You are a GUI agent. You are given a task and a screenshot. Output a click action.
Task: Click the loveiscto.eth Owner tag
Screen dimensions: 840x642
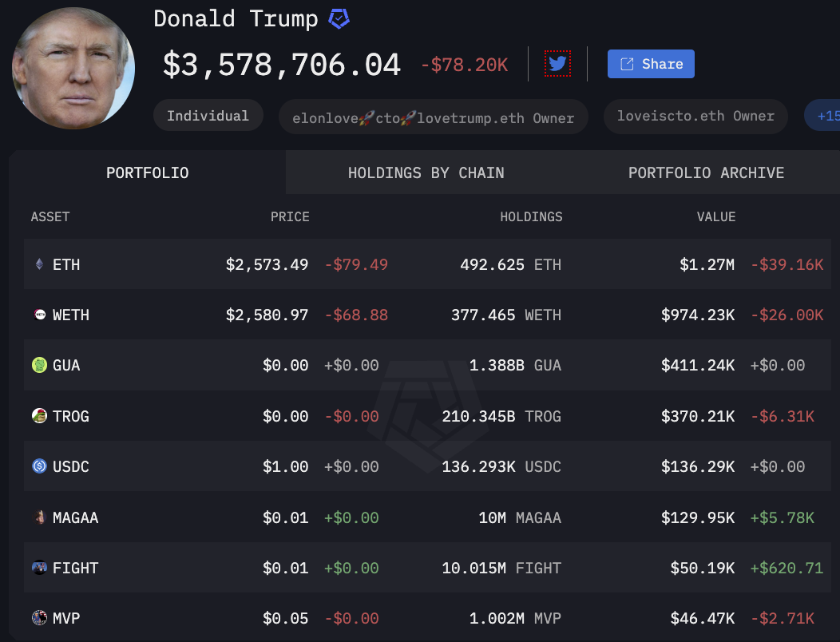695,117
